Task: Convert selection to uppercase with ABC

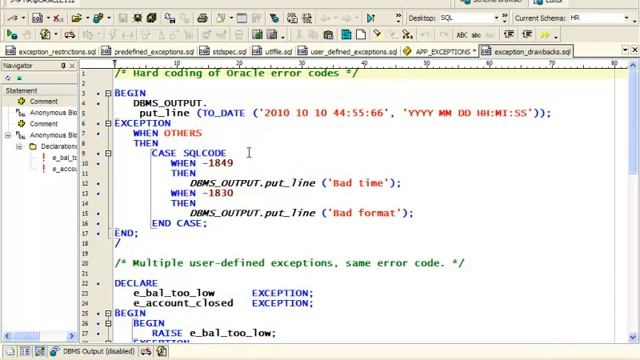Action: tap(462, 35)
